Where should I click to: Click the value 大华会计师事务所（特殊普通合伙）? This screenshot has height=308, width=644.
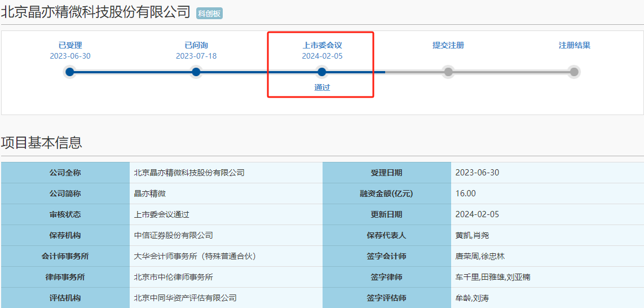click(x=195, y=256)
